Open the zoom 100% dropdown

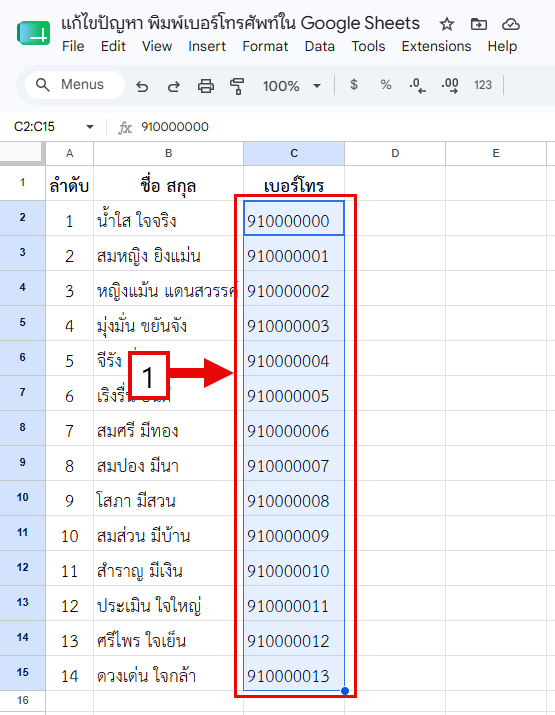point(291,86)
